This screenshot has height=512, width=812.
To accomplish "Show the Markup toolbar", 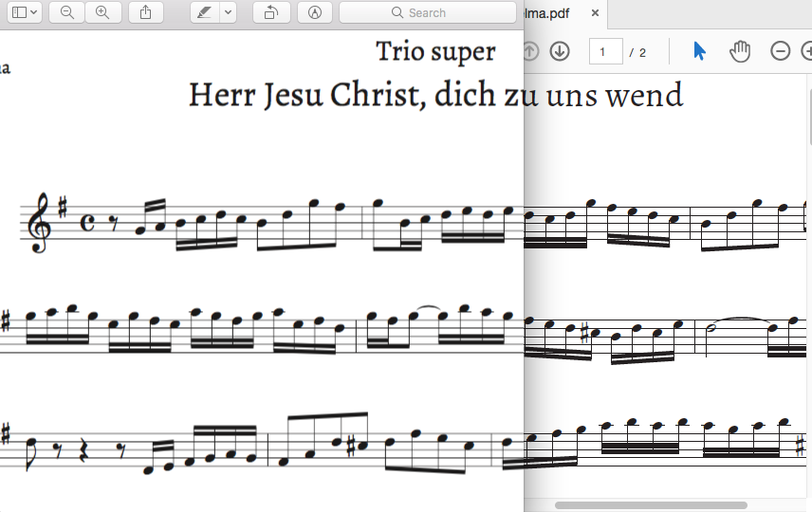I will coord(314,12).
